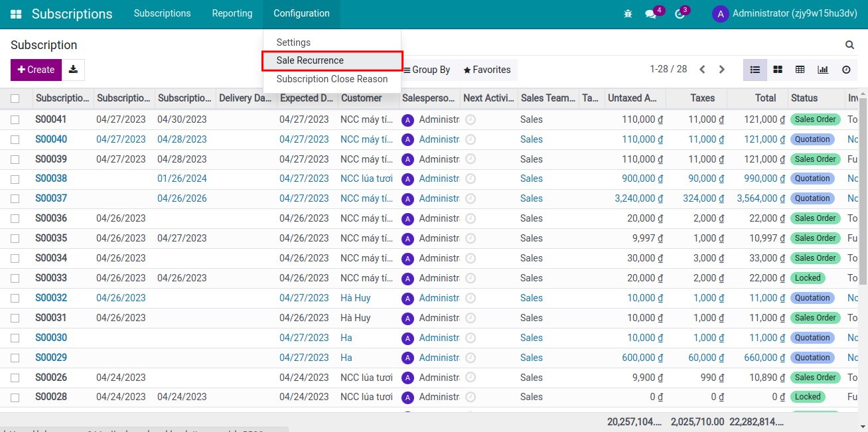Open the apps grid home menu icon
This screenshot has height=432, width=868.
coord(16,14)
